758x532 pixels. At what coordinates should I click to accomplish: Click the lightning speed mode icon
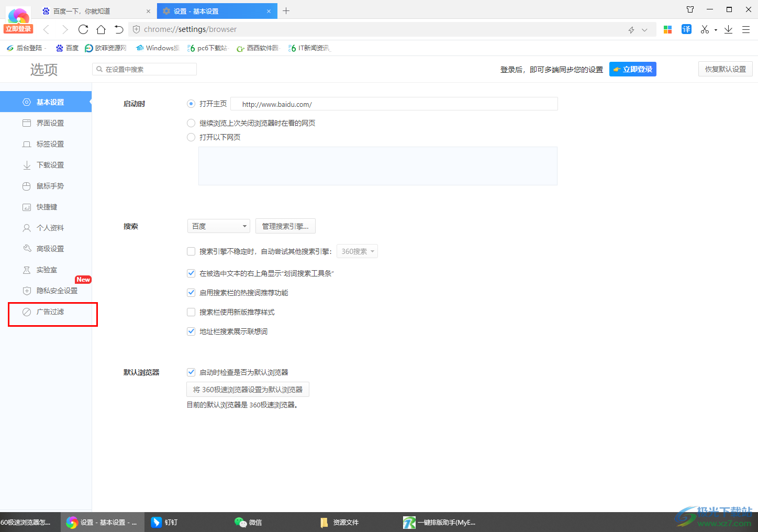631,30
